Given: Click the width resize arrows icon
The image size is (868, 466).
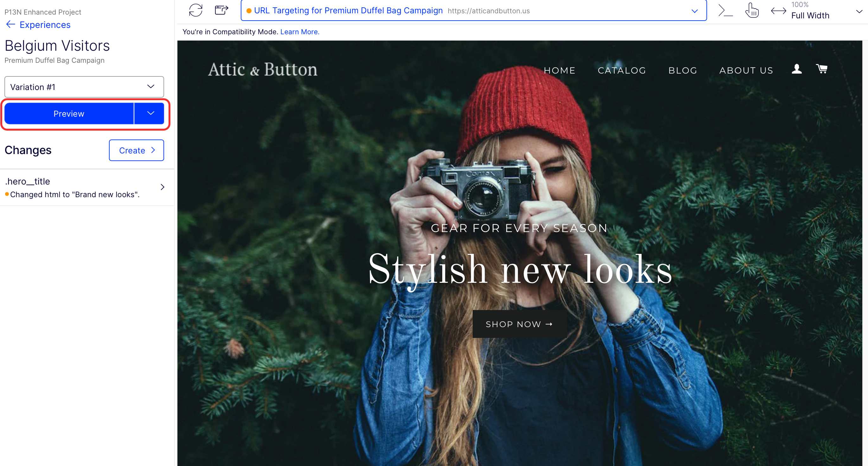Looking at the screenshot, I should 778,11.
